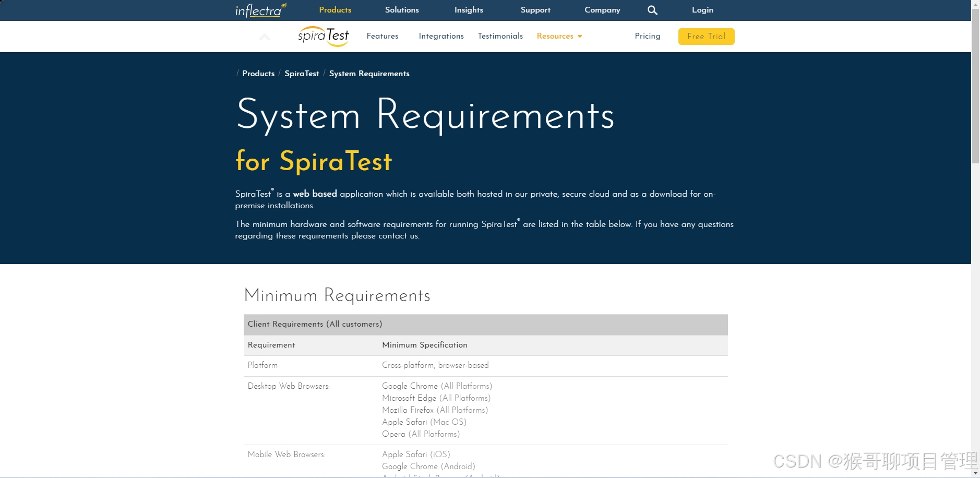This screenshot has height=478, width=980.
Task: Click the 'System Requirements' page title
Action: click(x=426, y=115)
